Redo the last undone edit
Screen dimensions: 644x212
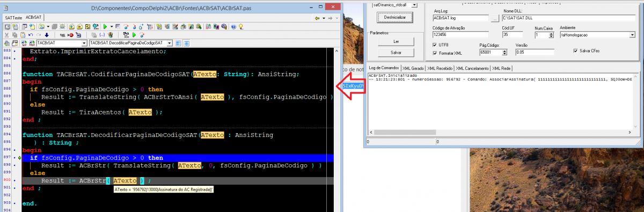click(x=39, y=34)
